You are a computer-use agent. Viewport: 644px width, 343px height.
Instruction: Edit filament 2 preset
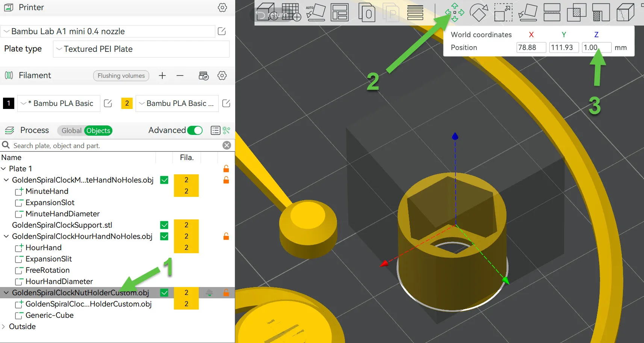click(x=226, y=103)
